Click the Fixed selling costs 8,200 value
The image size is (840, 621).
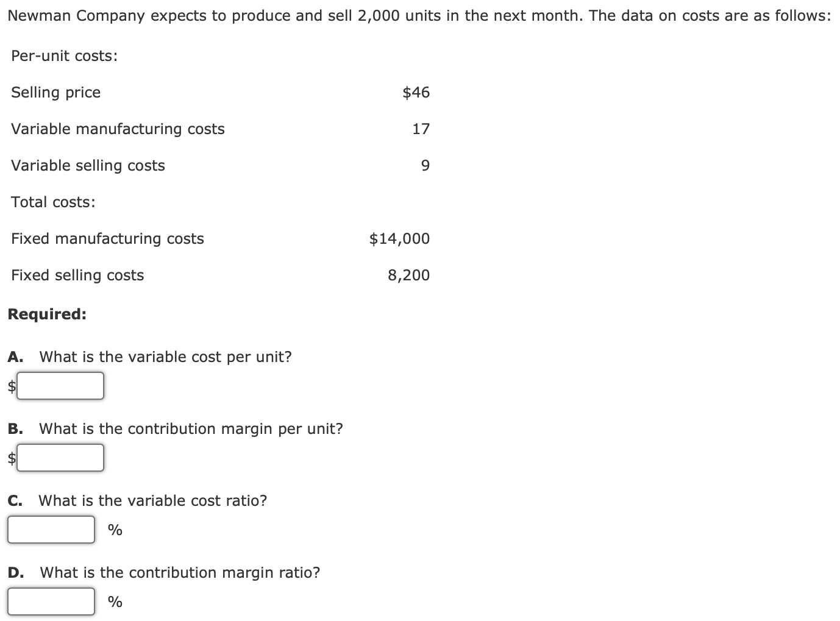(408, 275)
